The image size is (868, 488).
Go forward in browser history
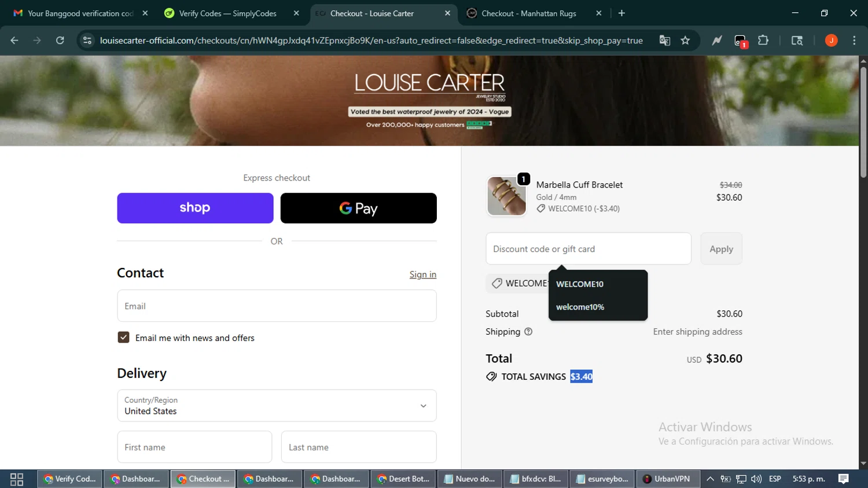[x=37, y=41]
